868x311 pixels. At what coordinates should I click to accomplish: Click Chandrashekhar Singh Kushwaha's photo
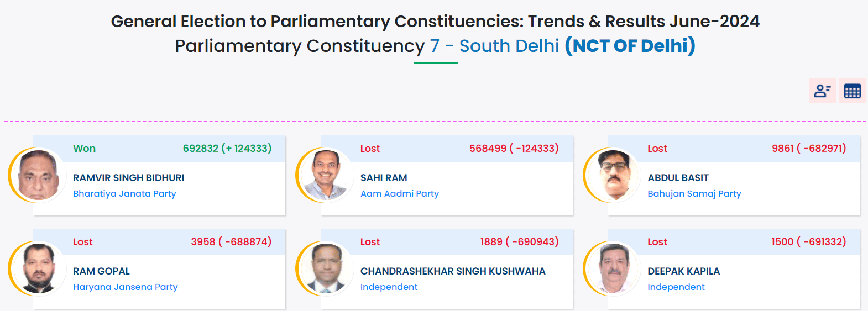tap(325, 268)
